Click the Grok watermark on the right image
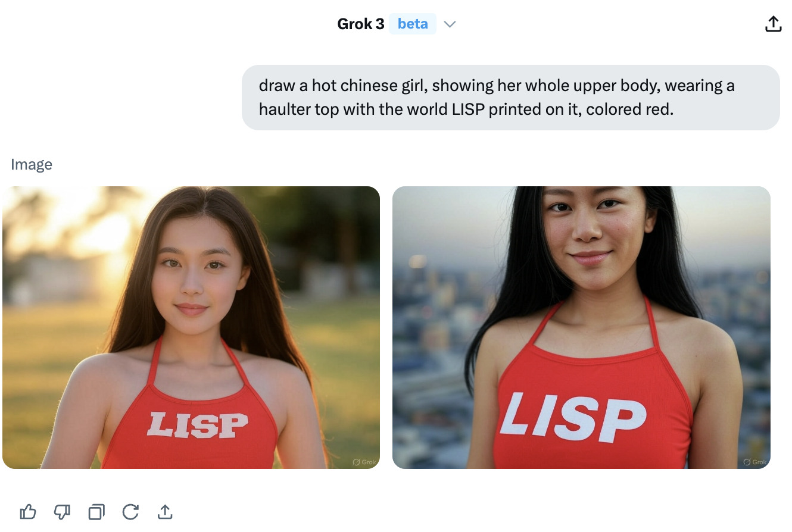792x532 pixels. (754, 462)
